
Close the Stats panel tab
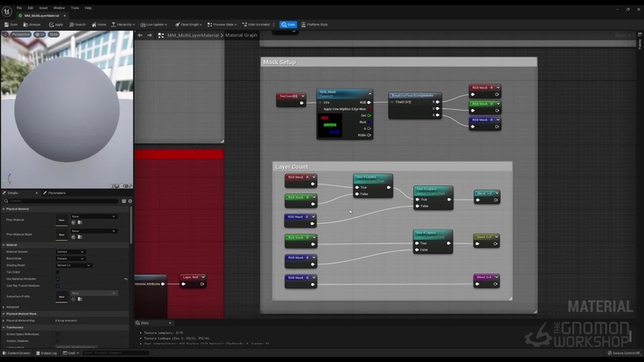(170, 323)
